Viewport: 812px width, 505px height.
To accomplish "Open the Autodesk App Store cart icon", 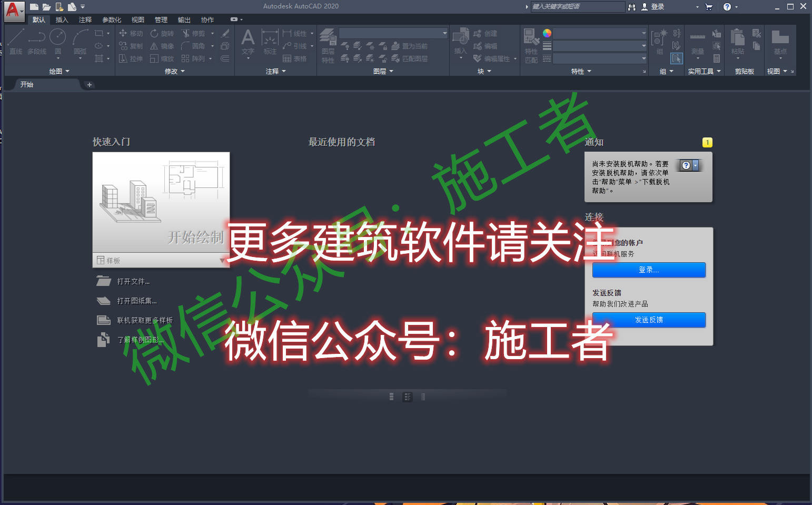I will (709, 7).
